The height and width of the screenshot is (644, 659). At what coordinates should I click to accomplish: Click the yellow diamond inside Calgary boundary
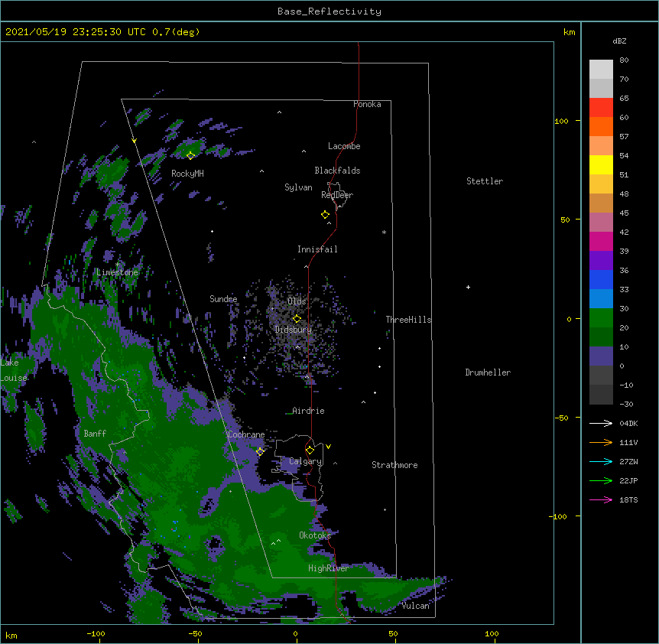(x=310, y=450)
